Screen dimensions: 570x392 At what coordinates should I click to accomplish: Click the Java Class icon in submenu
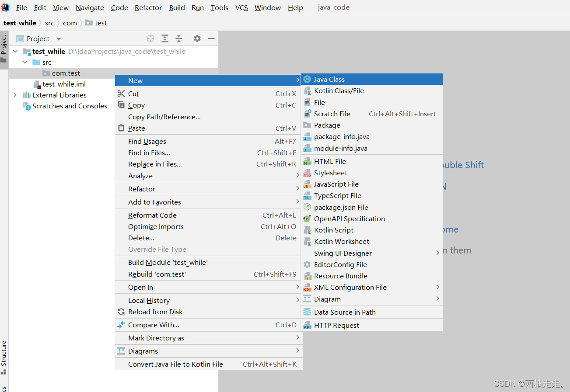click(x=307, y=79)
